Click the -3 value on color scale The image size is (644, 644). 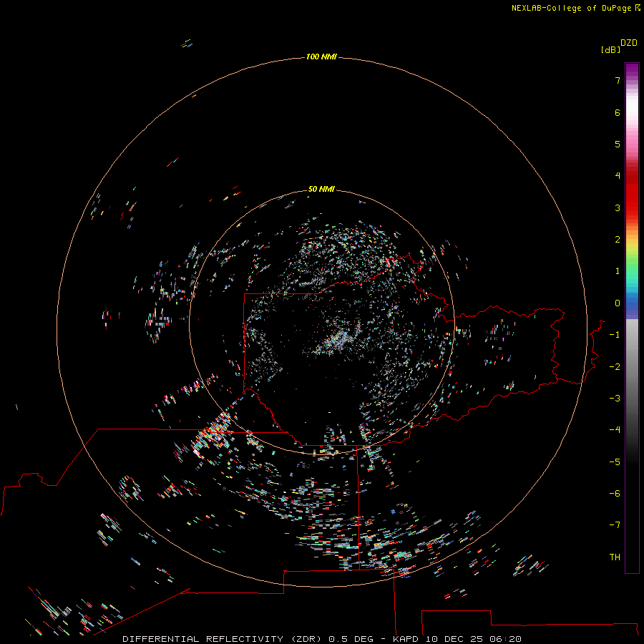(x=615, y=399)
